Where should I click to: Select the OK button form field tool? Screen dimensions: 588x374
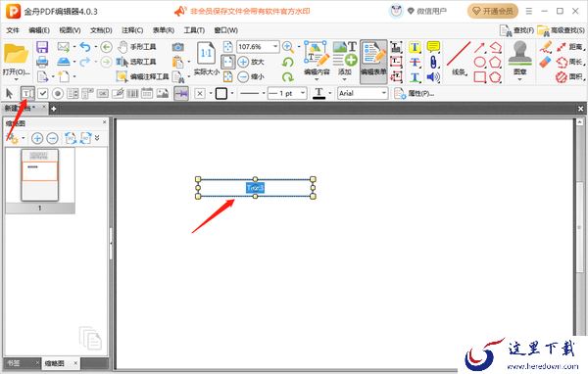pyautogui.click(x=102, y=93)
